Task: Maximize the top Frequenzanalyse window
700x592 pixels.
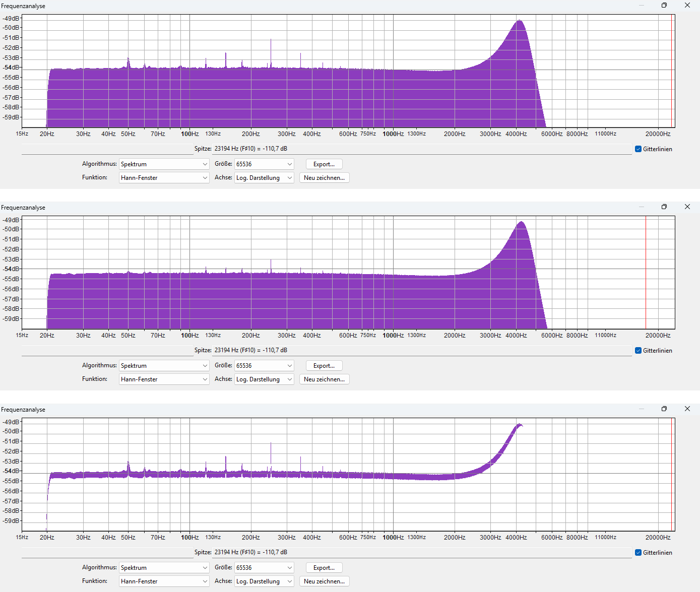Action: click(x=664, y=5)
